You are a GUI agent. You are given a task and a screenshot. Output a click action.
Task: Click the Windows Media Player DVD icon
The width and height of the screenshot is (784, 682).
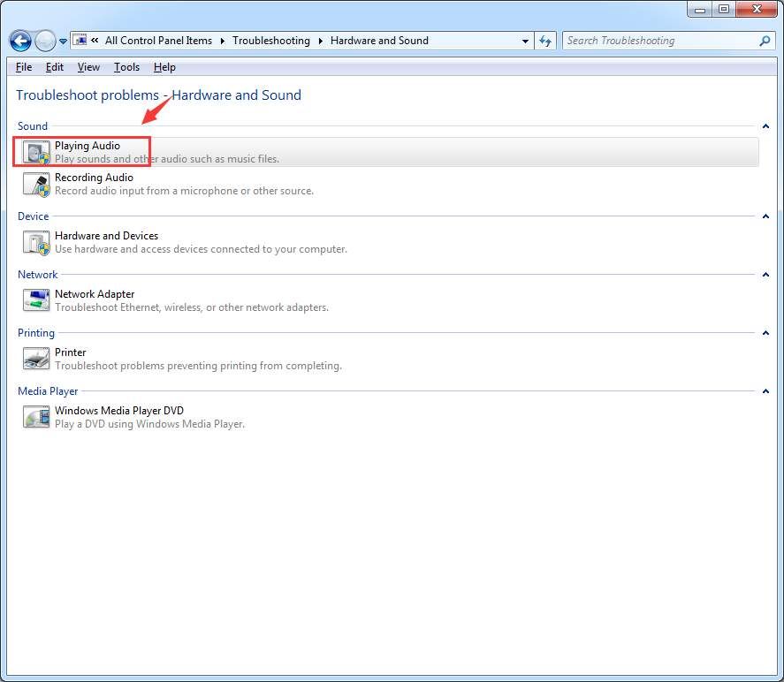click(36, 417)
